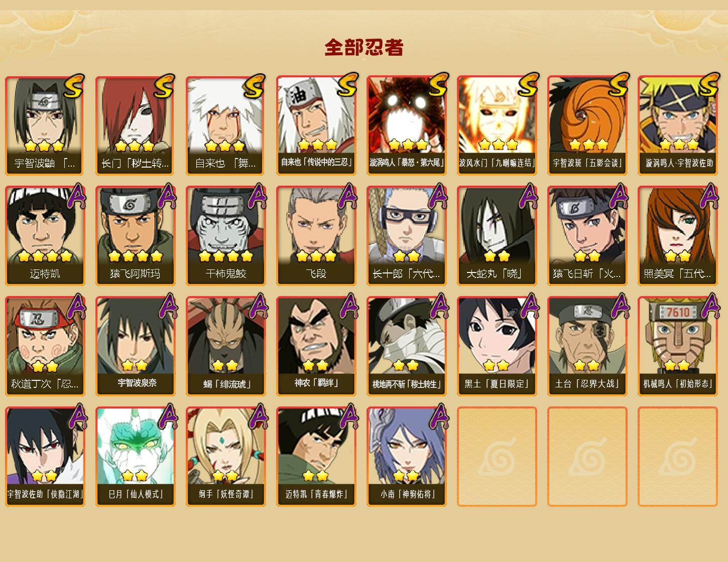The image size is (728, 562).
Task: Click 波风水门「九喇嘛连结」 card
Action: point(497,125)
